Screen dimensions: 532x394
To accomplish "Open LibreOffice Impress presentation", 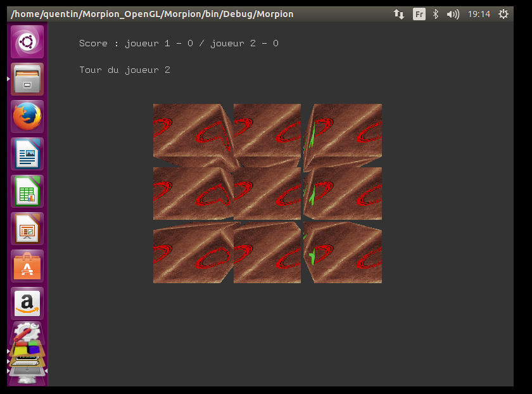I will (x=27, y=229).
